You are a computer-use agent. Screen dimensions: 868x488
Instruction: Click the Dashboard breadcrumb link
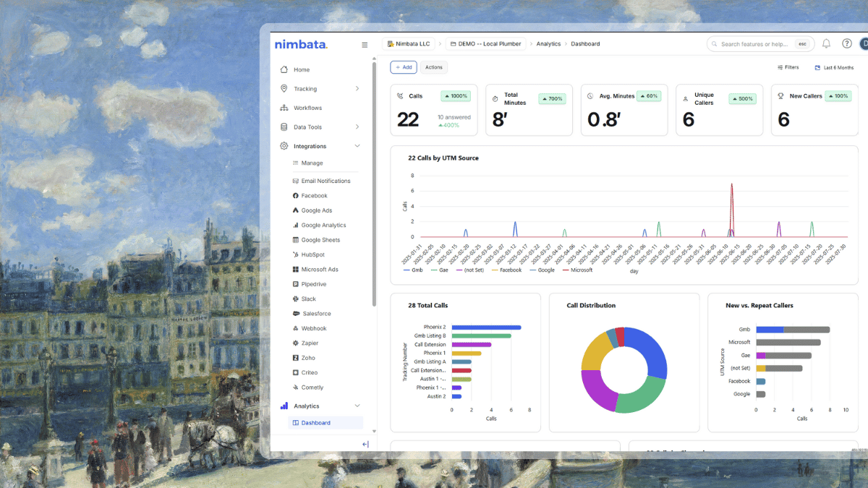585,44
